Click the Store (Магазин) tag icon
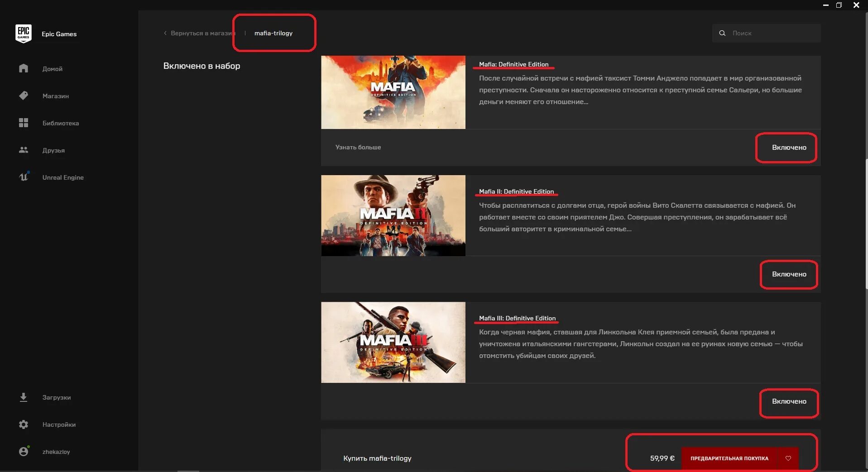The height and width of the screenshot is (472, 868). [x=24, y=95]
